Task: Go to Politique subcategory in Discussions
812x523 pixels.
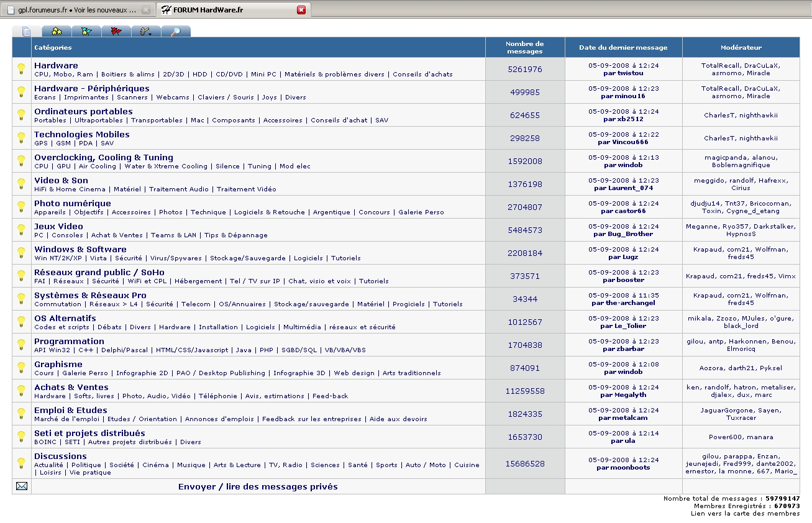Action: tap(86, 465)
